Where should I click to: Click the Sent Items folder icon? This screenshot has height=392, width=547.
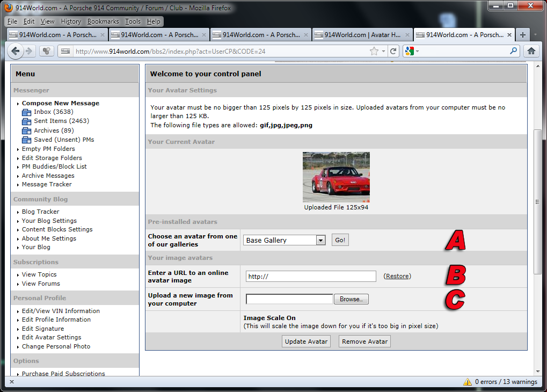[26, 121]
